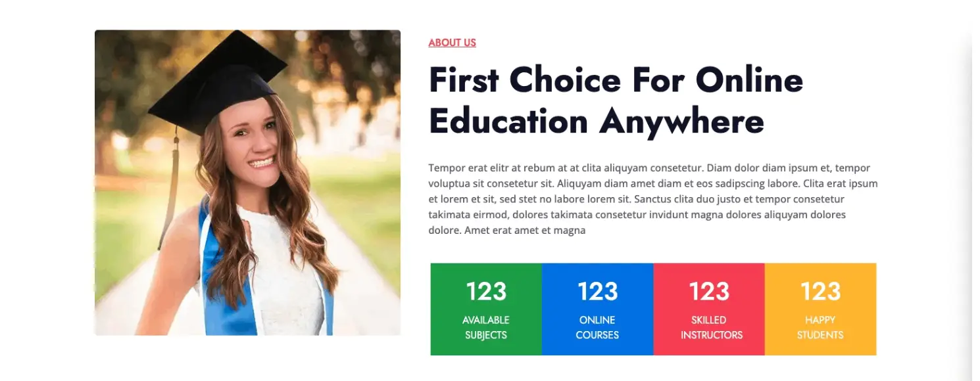Click the 123 counter in the red box

pos(709,291)
